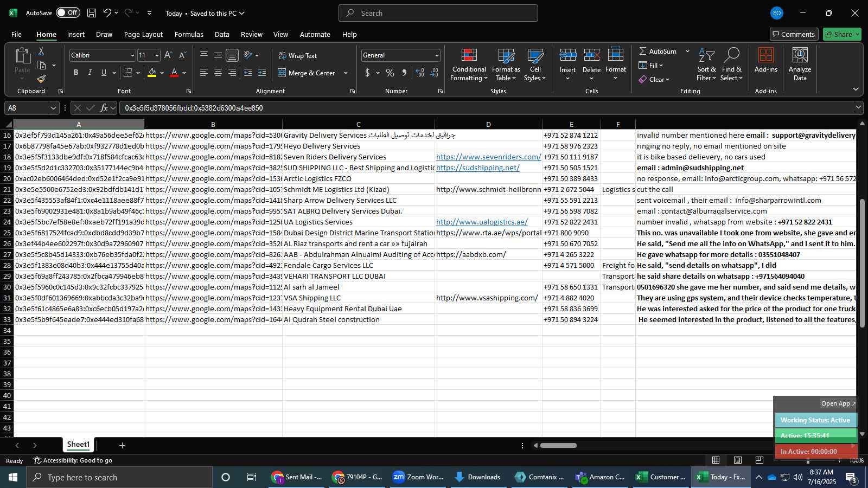Click the Decrease Indent icon

(x=248, y=73)
